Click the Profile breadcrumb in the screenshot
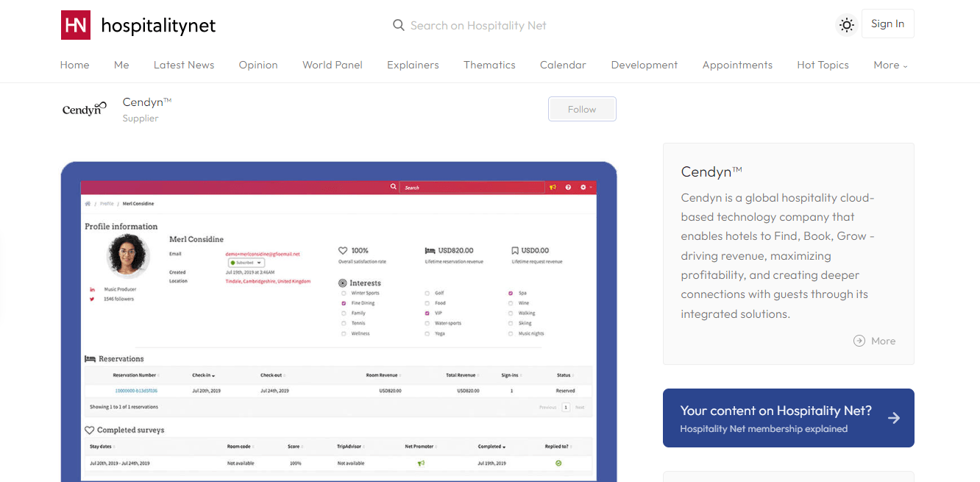This screenshot has width=980, height=482. [107, 203]
